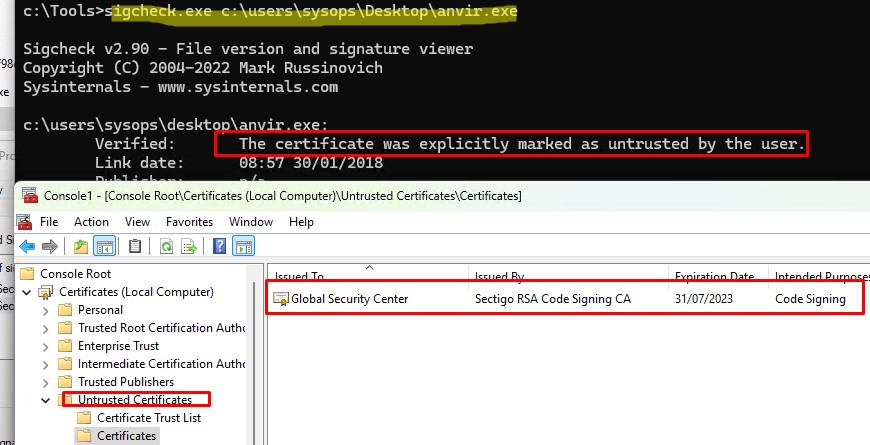870x445 pixels.
Task: Open the Favorites menu
Action: point(189,221)
